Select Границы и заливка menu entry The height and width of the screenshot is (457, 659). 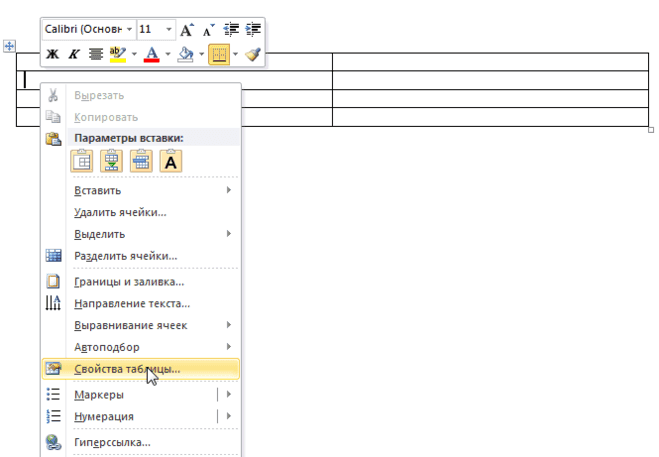(129, 282)
